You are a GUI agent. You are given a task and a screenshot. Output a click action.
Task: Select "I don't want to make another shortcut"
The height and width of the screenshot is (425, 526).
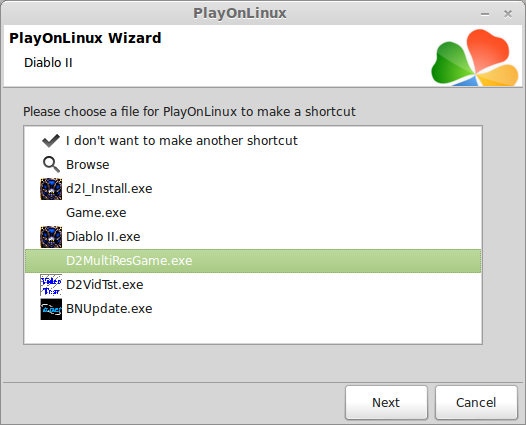[253, 141]
